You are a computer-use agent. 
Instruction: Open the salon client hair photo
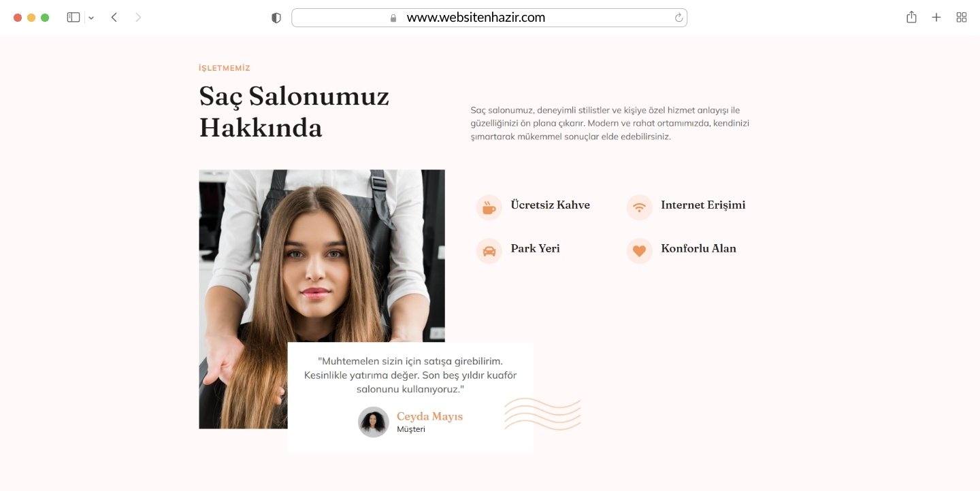(x=322, y=299)
